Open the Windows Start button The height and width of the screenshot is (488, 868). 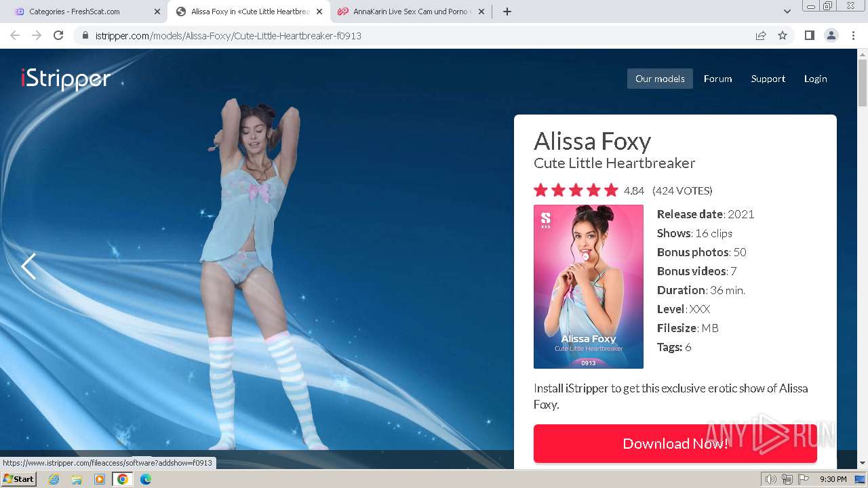tap(18, 479)
